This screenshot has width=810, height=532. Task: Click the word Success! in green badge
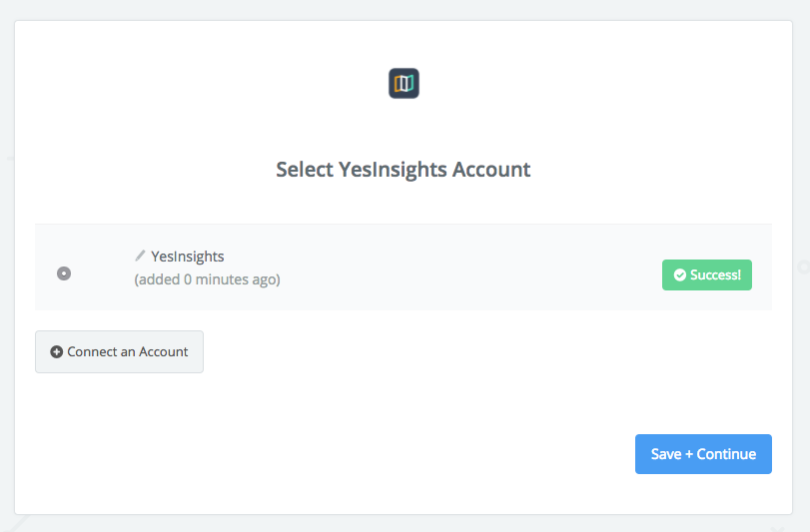[715, 275]
